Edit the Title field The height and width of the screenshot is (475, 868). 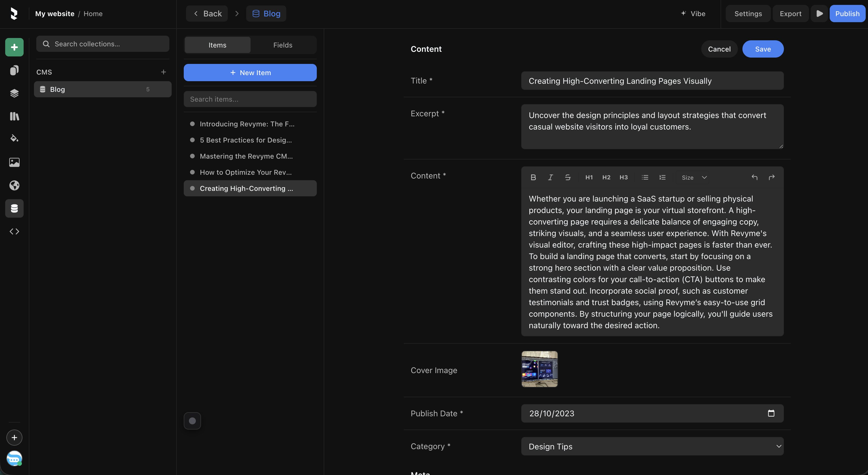click(x=652, y=81)
